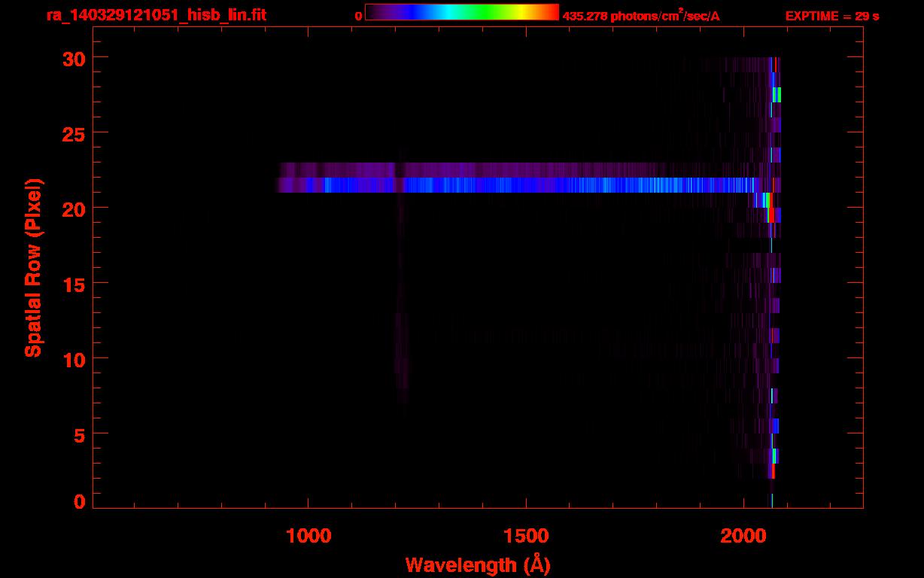Click the EXPTIME = 29 s text

pos(832,16)
